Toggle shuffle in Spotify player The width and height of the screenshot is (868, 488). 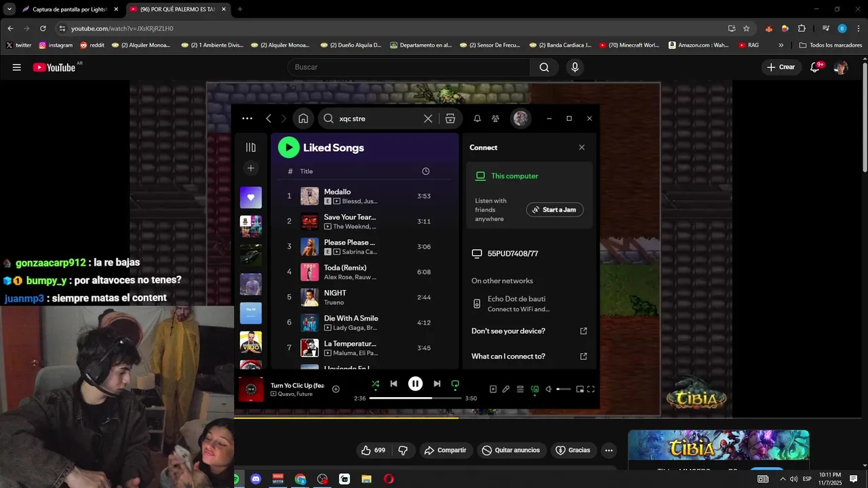click(x=376, y=384)
